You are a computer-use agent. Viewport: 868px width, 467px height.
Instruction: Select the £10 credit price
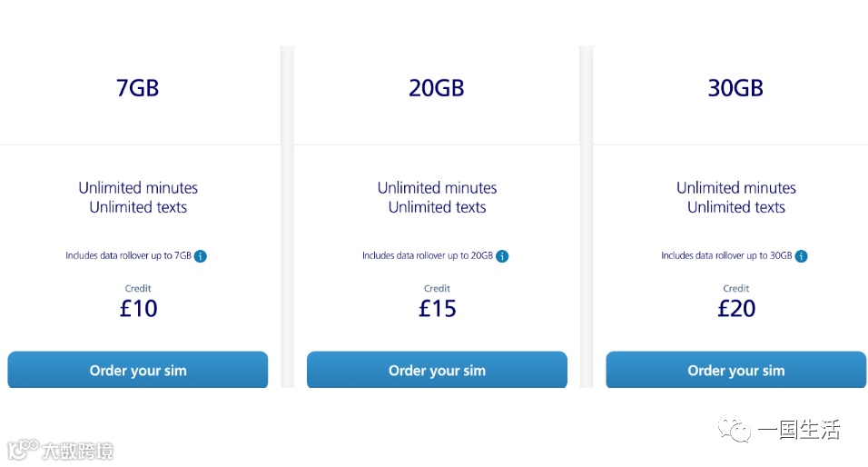pos(139,308)
